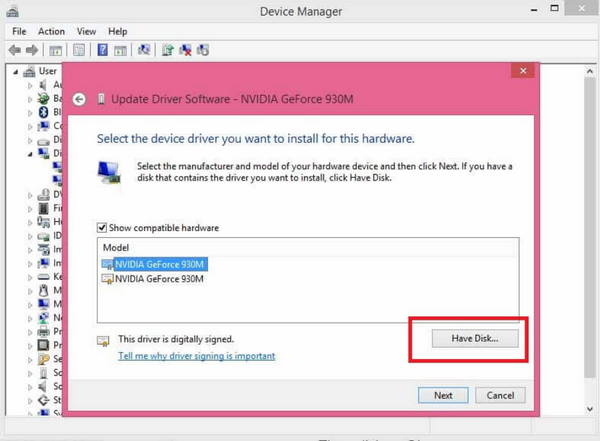Uncheck Show compatible hardware checkbox
This screenshot has height=441, width=600.
[x=103, y=228]
